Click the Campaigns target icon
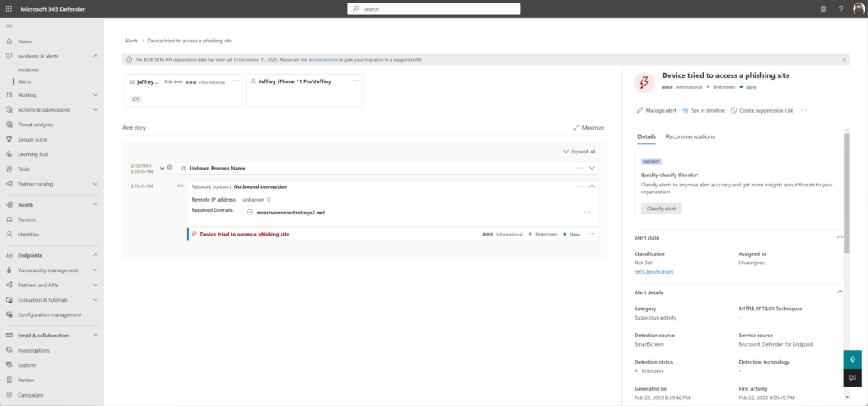The width and height of the screenshot is (868, 406). pyautogui.click(x=8, y=395)
